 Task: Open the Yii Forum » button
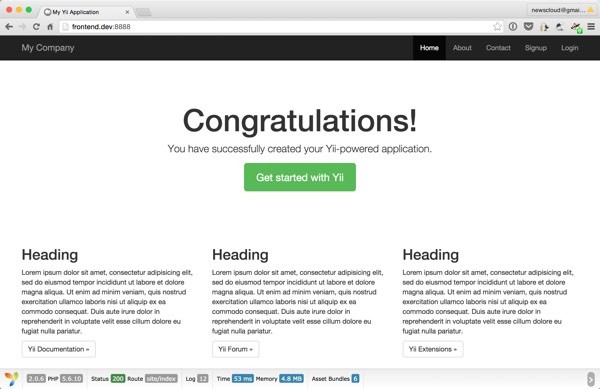[x=236, y=349]
